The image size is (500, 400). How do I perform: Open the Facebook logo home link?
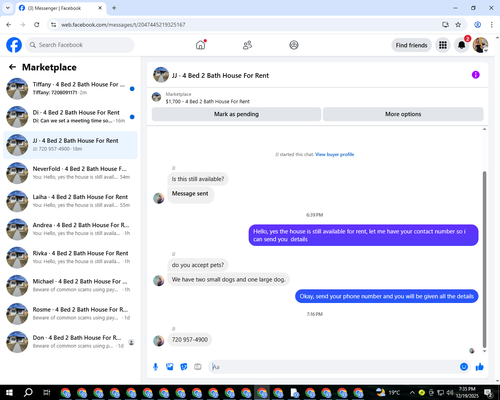pyautogui.click(x=14, y=45)
